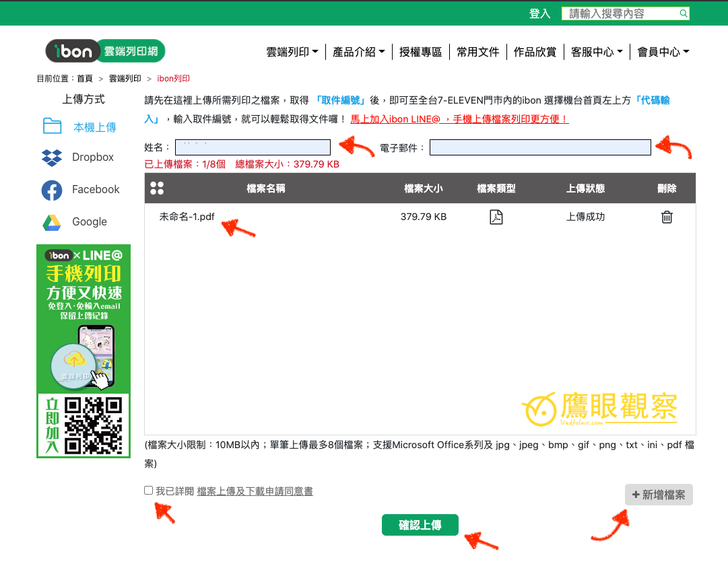Click the 登入 login link
This screenshot has height=572, width=728.
click(x=539, y=13)
